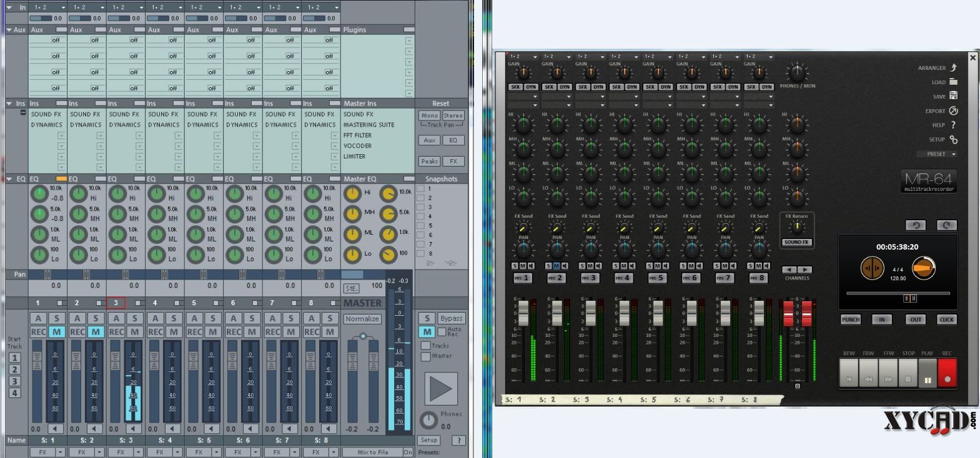Arm REC on track 4 left mixer

point(156,332)
